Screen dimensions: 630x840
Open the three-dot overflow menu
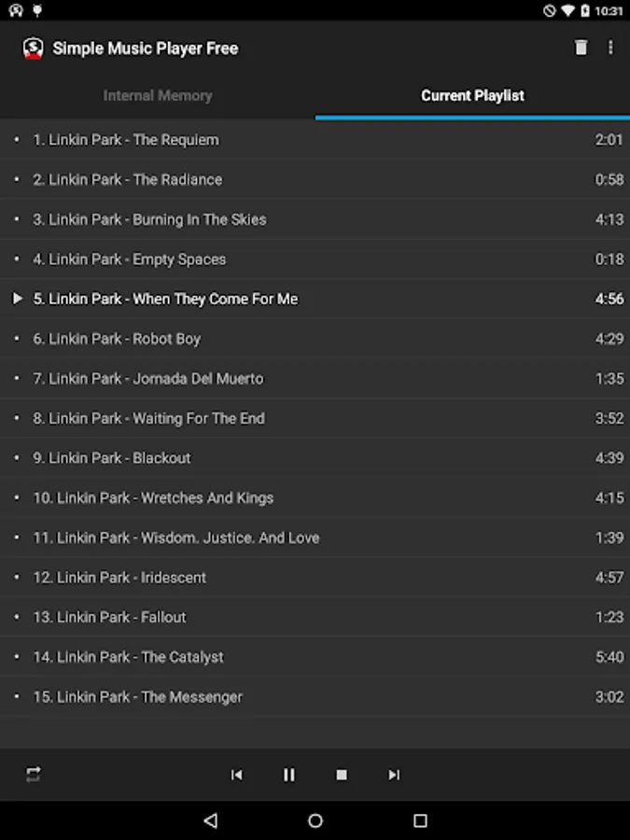[610, 48]
